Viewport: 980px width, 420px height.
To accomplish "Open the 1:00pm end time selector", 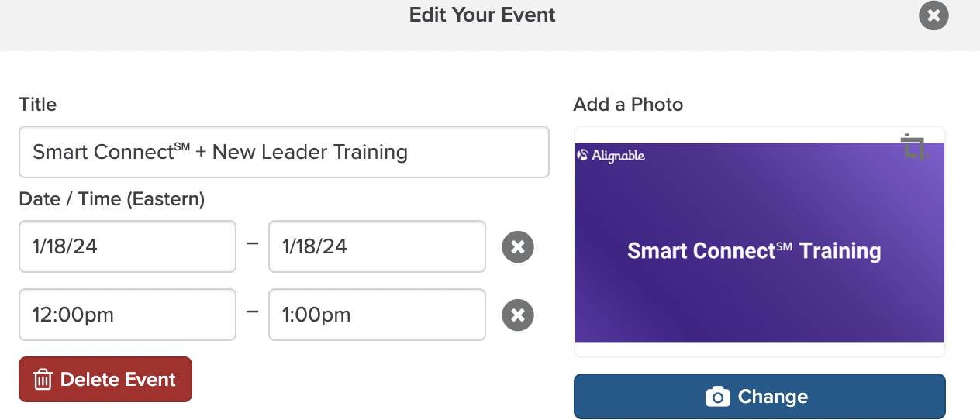I will 377,315.
